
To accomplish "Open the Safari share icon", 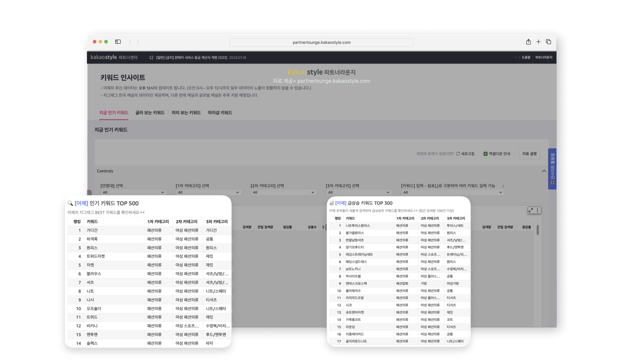I will [528, 42].
